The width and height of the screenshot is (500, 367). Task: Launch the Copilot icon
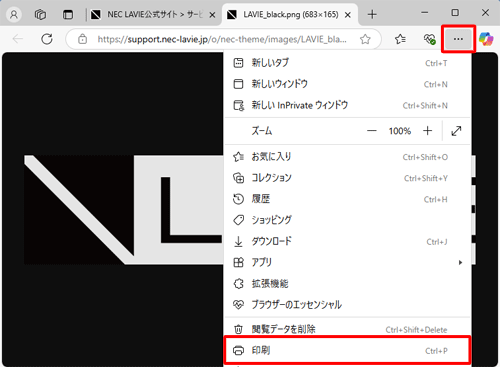(486, 39)
